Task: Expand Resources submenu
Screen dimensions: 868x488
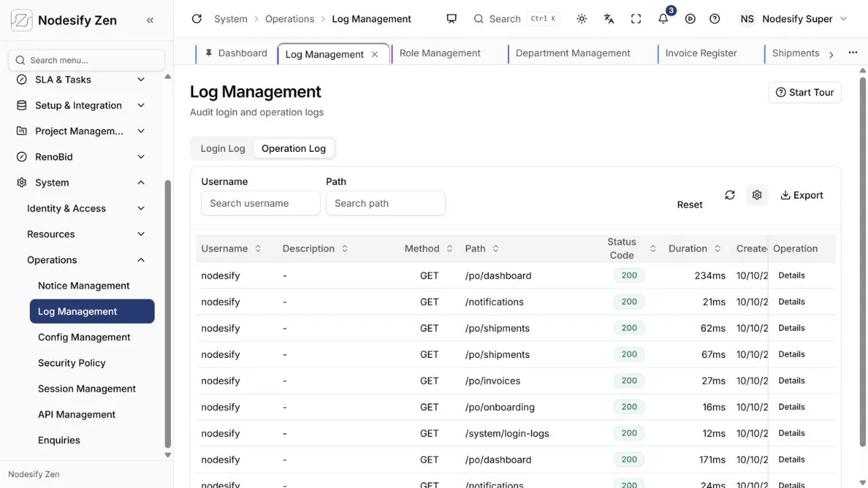Action: click(x=141, y=234)
